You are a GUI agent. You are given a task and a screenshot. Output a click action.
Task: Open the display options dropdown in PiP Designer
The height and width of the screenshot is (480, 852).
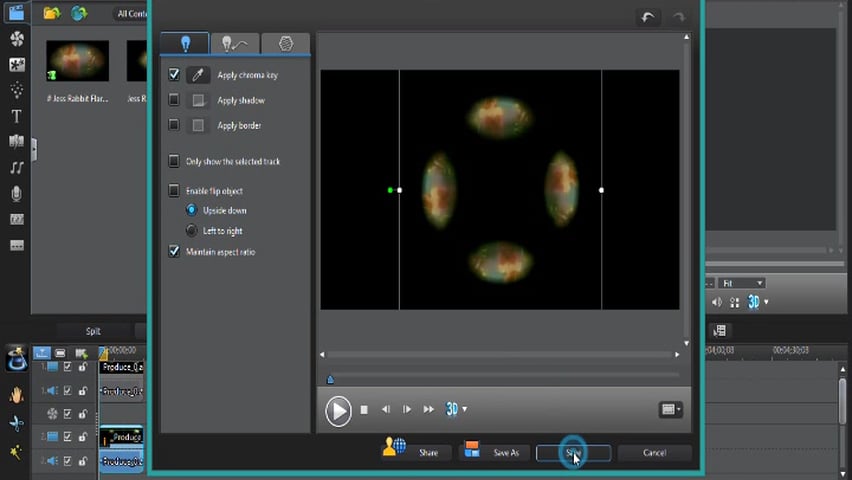(x=671, y=409)
